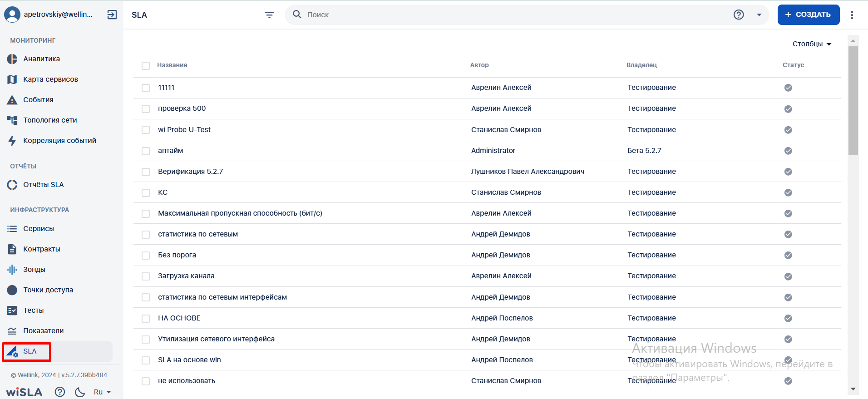Open the filter settings icon
This screenshot has height=399, width=868.
click(x=269, y=15)
